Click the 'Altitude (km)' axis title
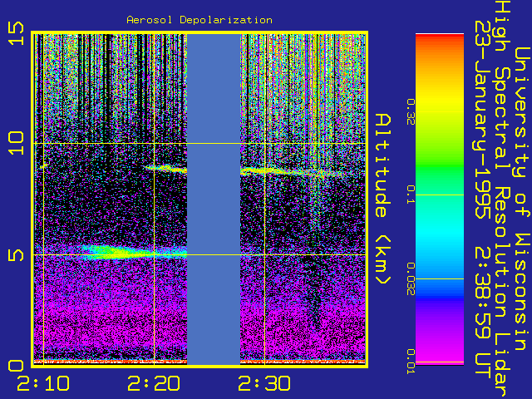Screen dimensions: 532x399 (x=383, y=199)
